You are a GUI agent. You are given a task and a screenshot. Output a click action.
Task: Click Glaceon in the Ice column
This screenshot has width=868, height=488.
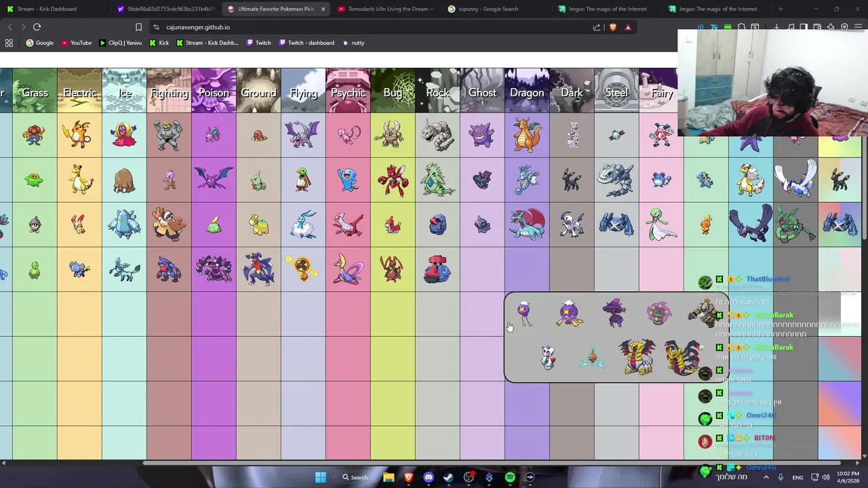pyautogui.click(x=124, y=270)
